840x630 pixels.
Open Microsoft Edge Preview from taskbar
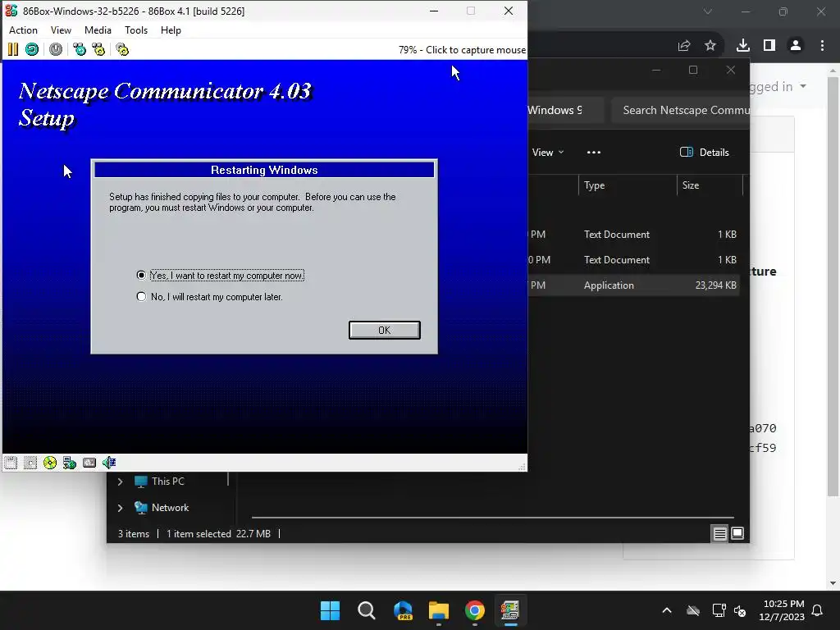click(403, 610)
